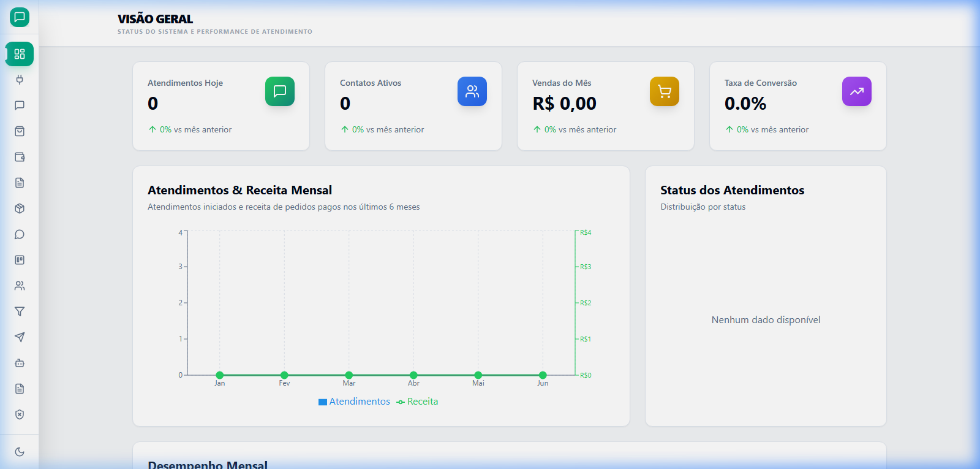The width and height of the screenshot is (980, 469).
Task: Click "0% vs mês anterior" in Contatos Ativos card
Action: (x=388, y=129)
